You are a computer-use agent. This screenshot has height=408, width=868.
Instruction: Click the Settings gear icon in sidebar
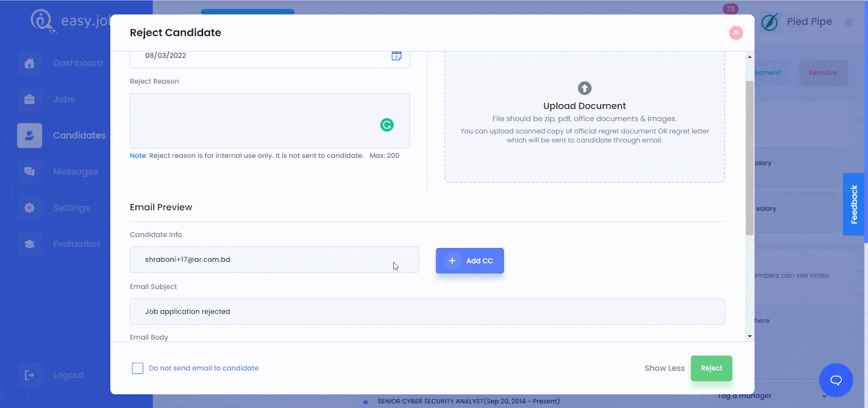(29, 208)
